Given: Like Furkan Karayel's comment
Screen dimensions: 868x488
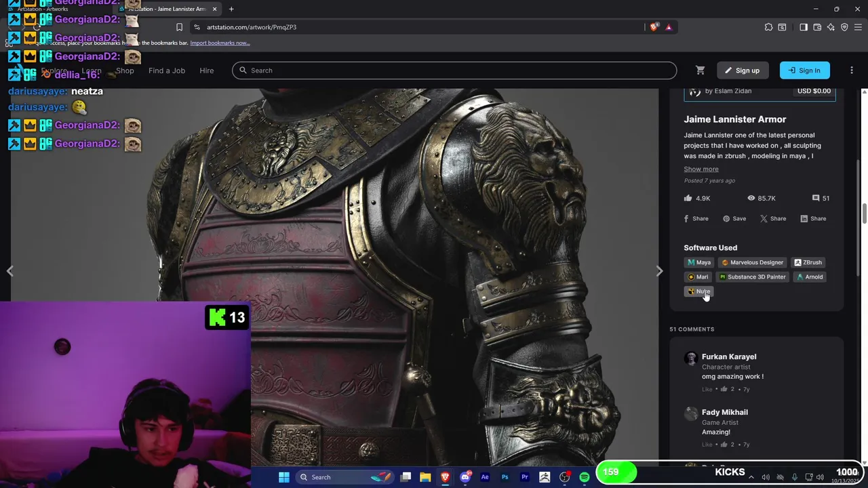Looking at the screenshot, I should [707, 389].
